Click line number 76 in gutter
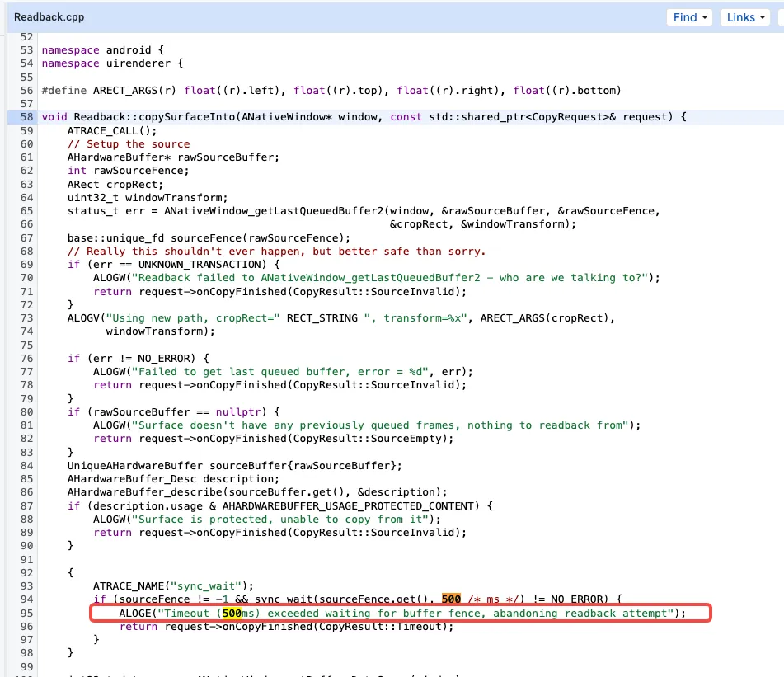 (x=26, y=359)
